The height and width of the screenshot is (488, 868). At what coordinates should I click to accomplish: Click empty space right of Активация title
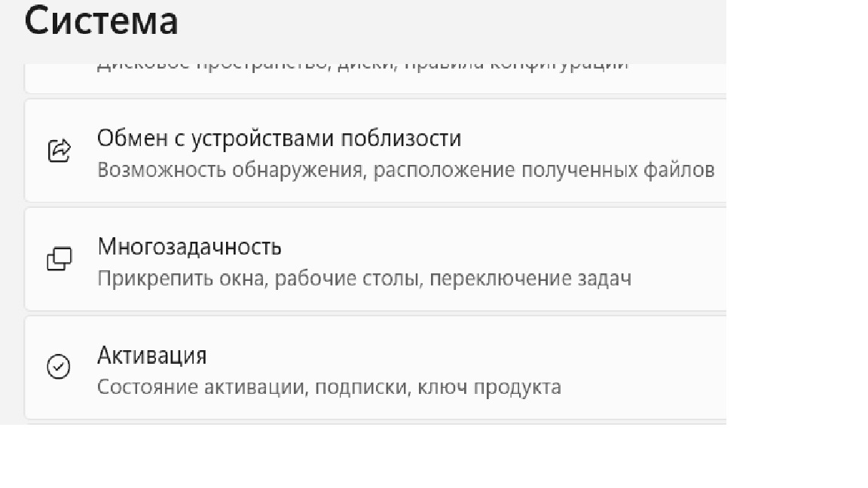[x=465, y=355]
